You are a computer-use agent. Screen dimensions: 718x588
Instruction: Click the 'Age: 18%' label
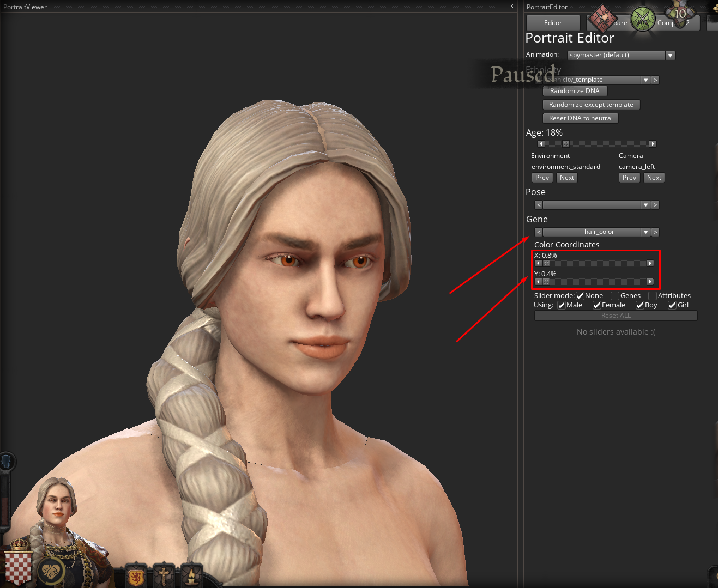pyautogui.click(x=544, y=132)
